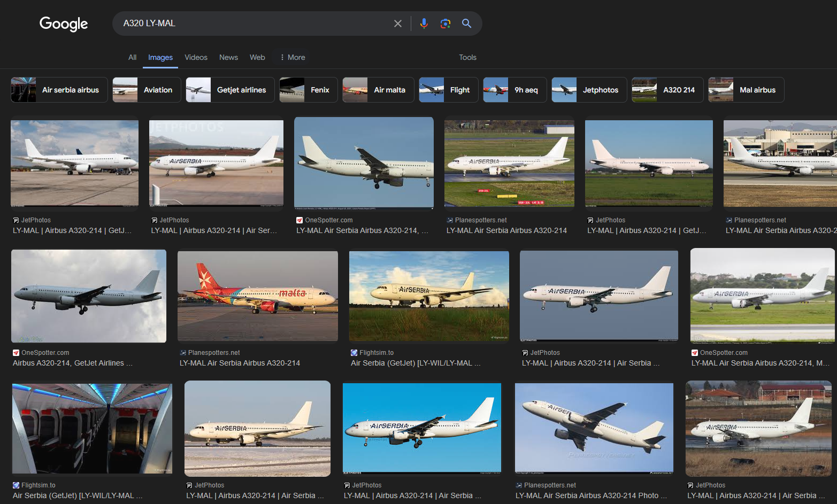The height and width of the screenshot is (504, 837).
Task: Open first-row JetPhotos all-white plane on apron image
Action: pos(74,163)
